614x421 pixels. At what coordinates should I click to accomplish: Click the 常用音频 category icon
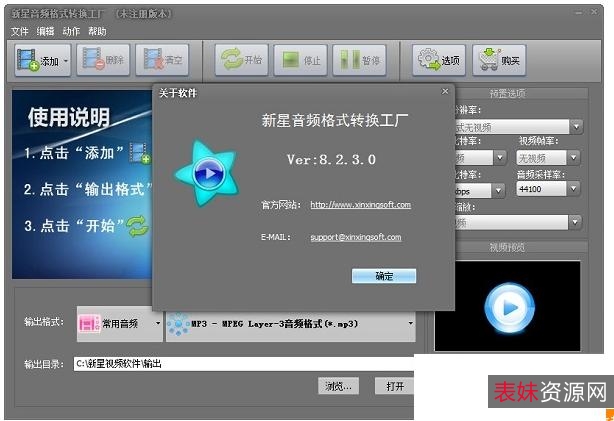coord(89,323)
